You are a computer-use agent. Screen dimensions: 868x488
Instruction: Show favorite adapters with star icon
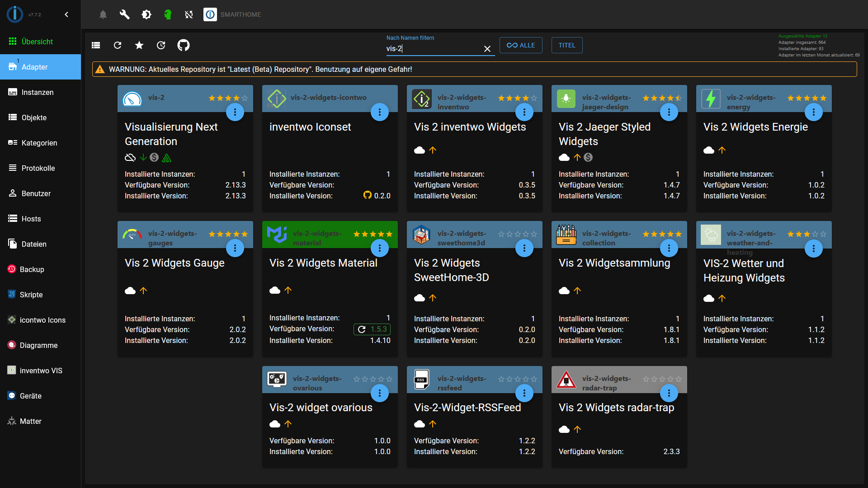[139, 45]
